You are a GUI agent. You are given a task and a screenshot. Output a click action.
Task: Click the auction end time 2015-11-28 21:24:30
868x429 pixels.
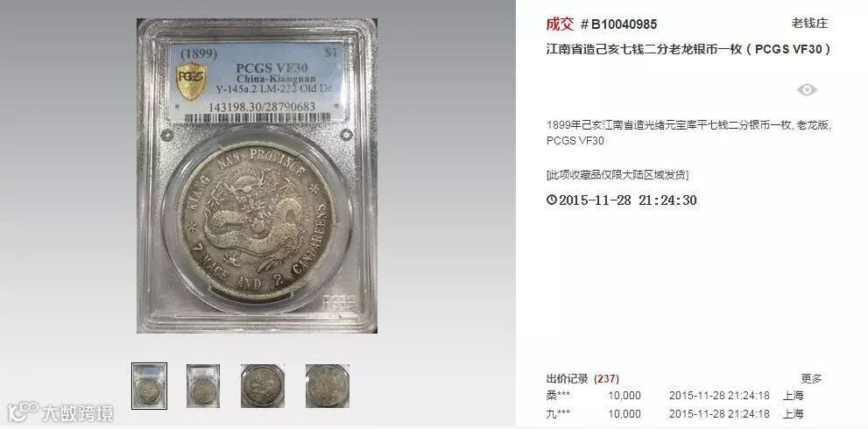627,200
